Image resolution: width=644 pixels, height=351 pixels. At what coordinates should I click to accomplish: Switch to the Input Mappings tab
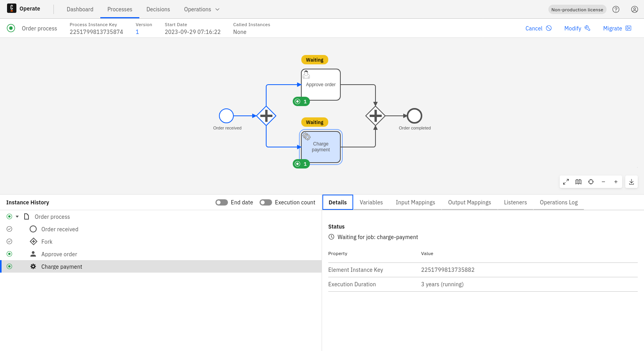click(415, 202)
